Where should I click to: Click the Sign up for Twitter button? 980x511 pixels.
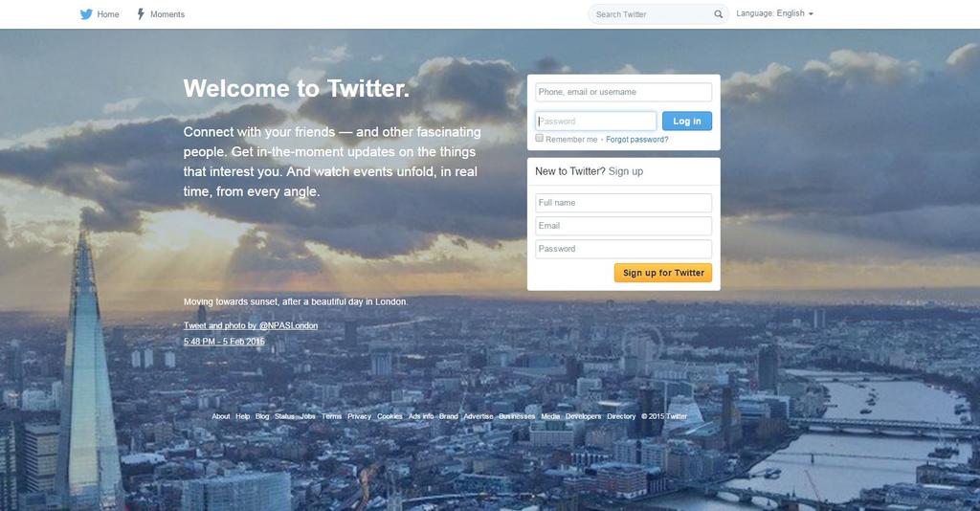tap(663, 273)
